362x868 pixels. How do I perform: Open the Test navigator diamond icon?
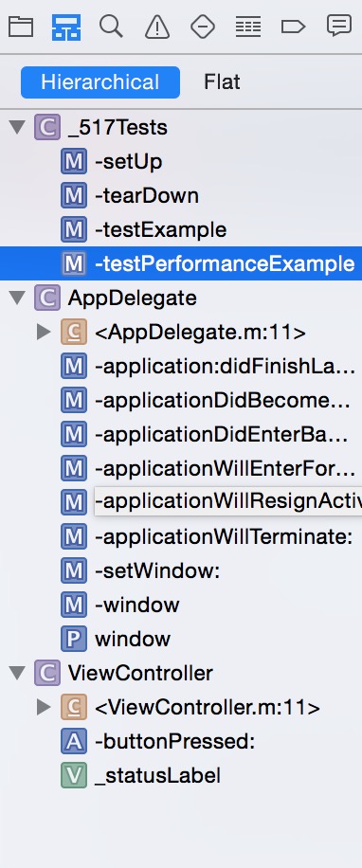coord(203,26)
